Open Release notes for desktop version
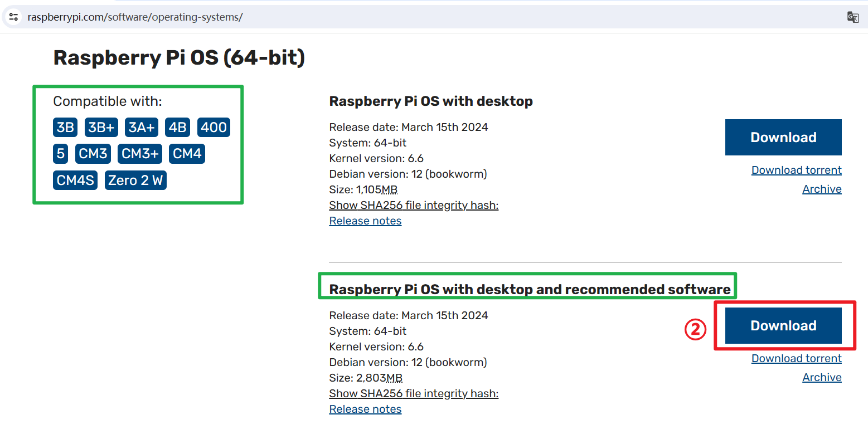Viewport: 868px width, 444px height. click(365, 221)
